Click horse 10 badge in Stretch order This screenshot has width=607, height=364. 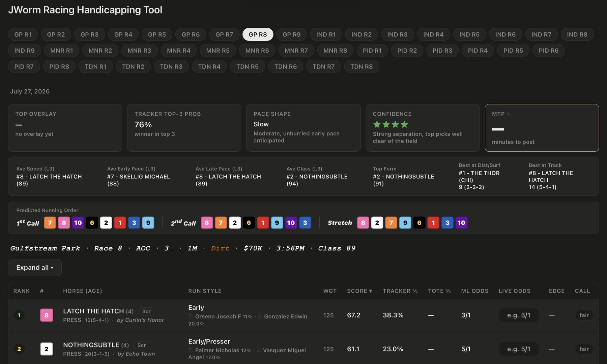(461, 223)
